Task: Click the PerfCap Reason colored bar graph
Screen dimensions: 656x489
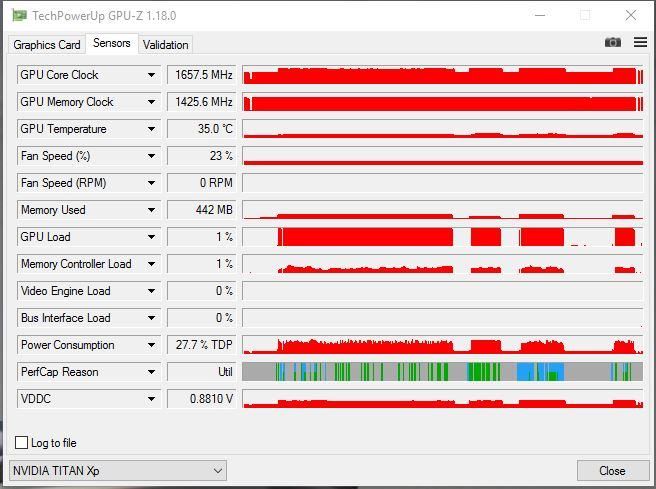Action: click(443, 372)
